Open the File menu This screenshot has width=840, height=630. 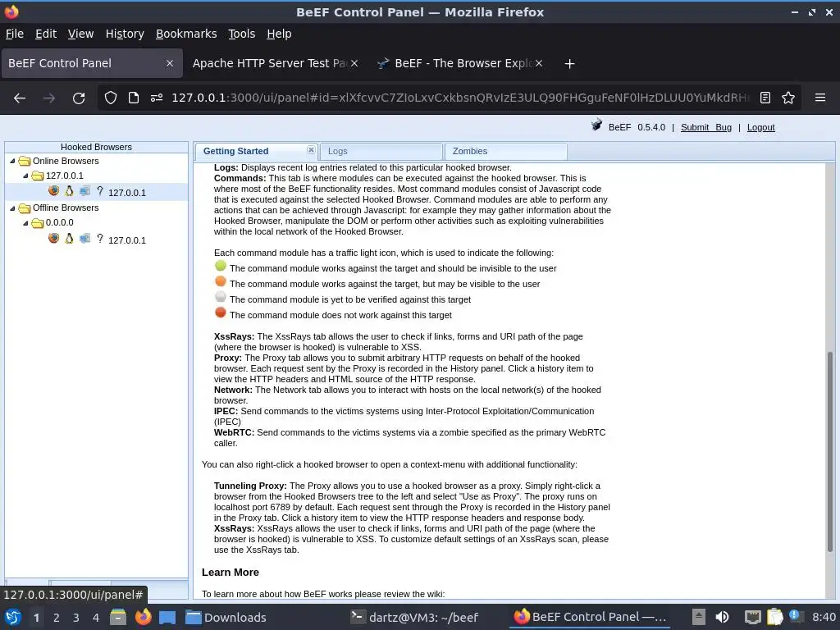15,34
